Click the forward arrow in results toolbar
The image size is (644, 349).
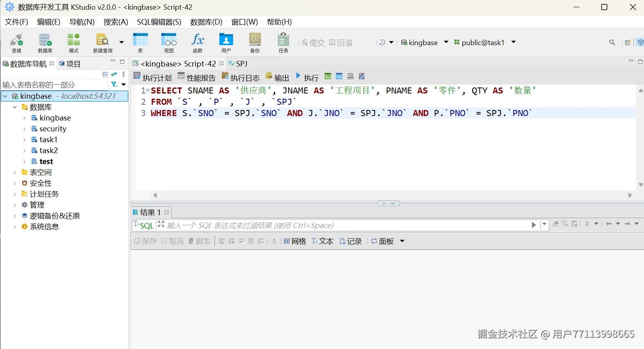click(627, 224)
